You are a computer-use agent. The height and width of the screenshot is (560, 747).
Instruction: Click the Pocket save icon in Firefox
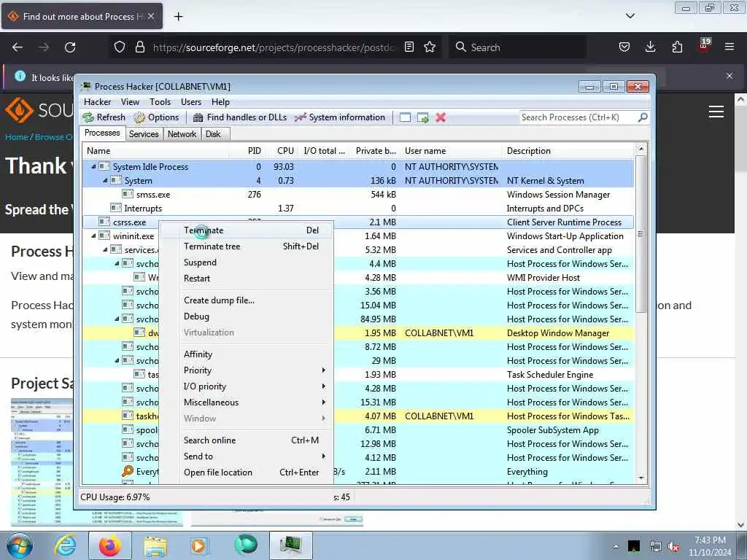coord(624,47)
